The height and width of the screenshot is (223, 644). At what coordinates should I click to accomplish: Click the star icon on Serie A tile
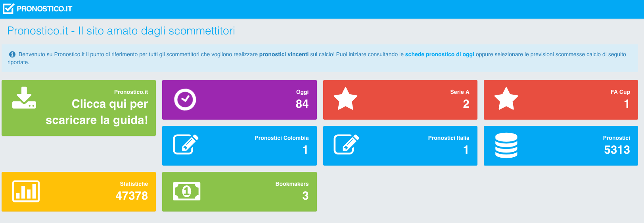[345, 99]
